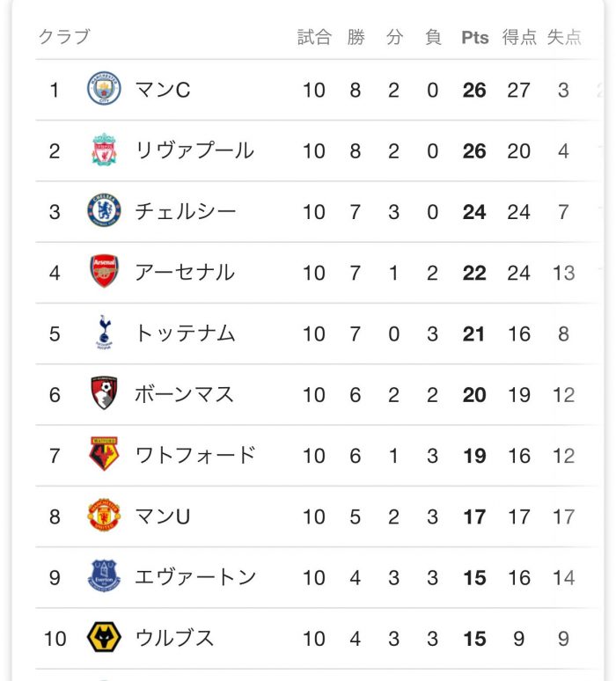Open the マンC team link
Image resolution: width=616 pixels, height=681 pixels.
click(163, 90)
